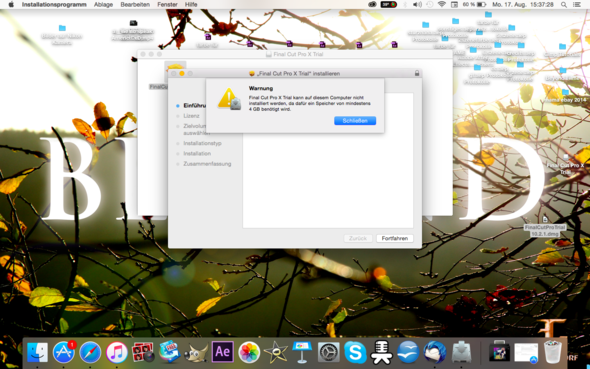Click the volume icon in the menu bar
The image size is (590, 369).
click(x=417, y=5)
